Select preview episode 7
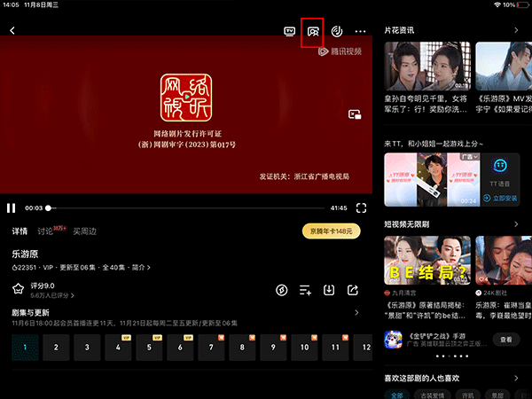532x399 pixels. pos(211,347)
